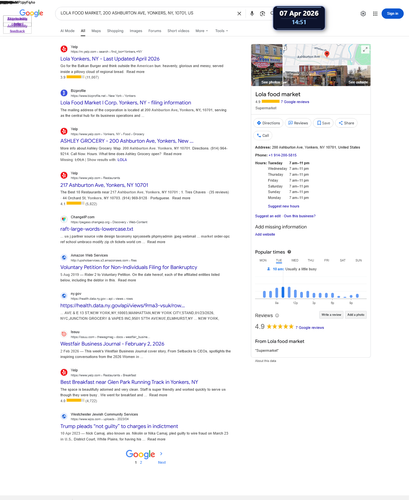
Task: Click the Amazon Web Services favicon icon
Action: [64, 258]
